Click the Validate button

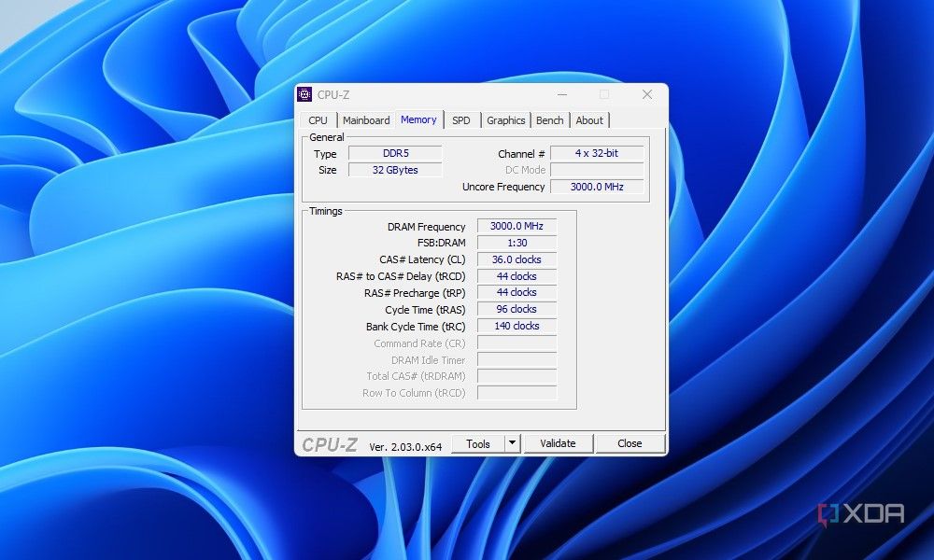[558, 444]
